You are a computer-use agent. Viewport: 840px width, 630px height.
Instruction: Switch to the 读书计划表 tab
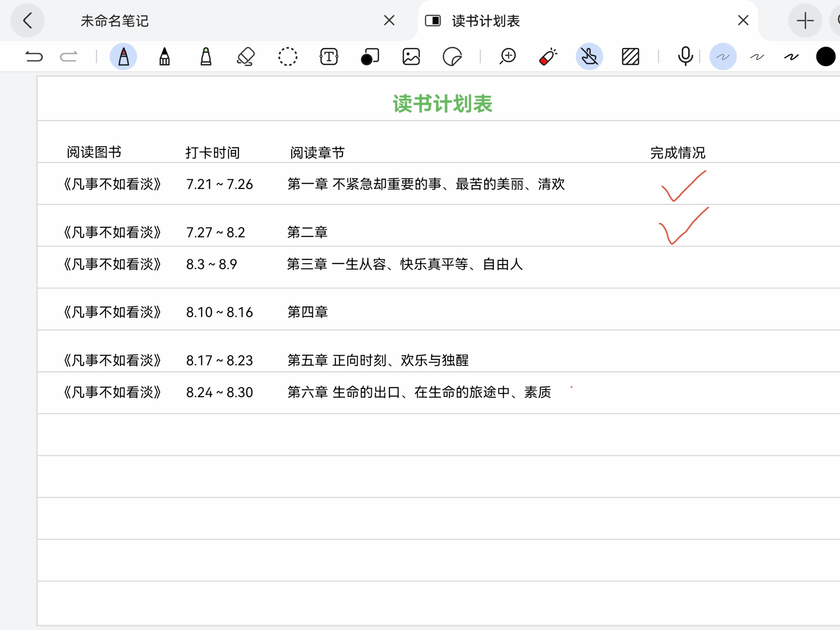[x=486, y=20]
